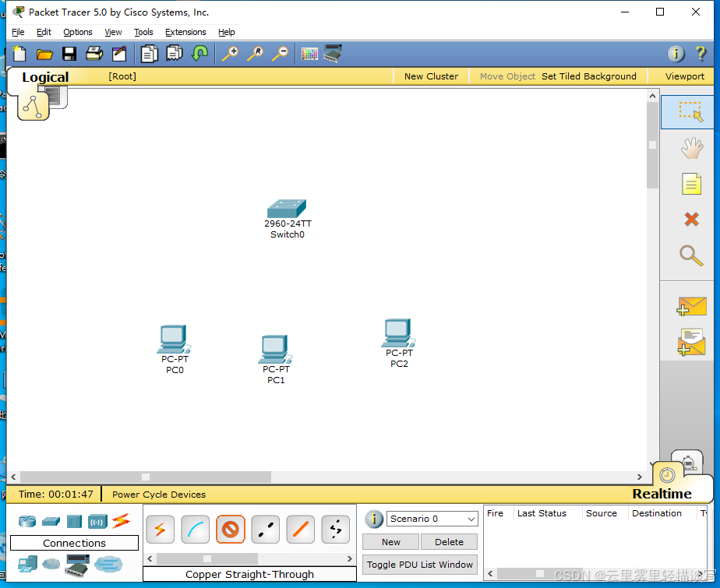Click Power Cycle Devices
720x588 pixels.
[x=159, y=495]
